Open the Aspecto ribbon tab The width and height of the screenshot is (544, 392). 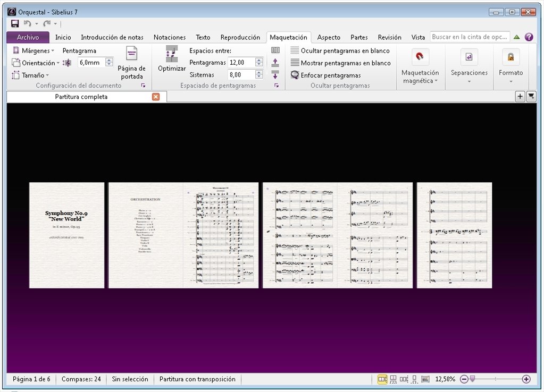[329, 37]
